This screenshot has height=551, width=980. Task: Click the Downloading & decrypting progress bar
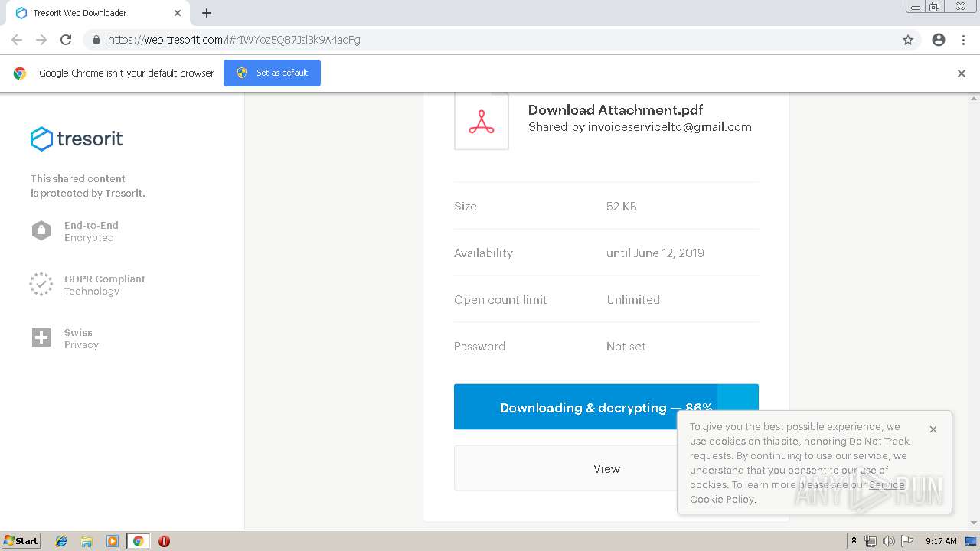point(606,406)
